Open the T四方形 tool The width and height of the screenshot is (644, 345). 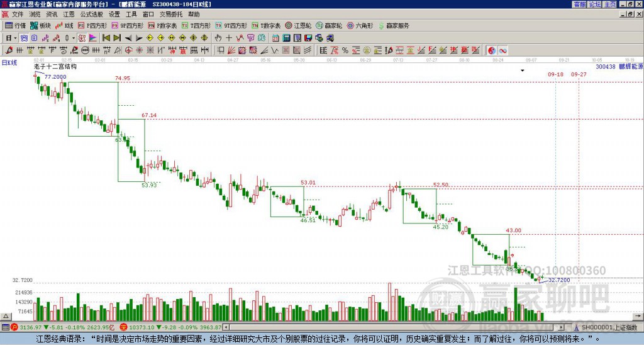[x=196, y=25]
